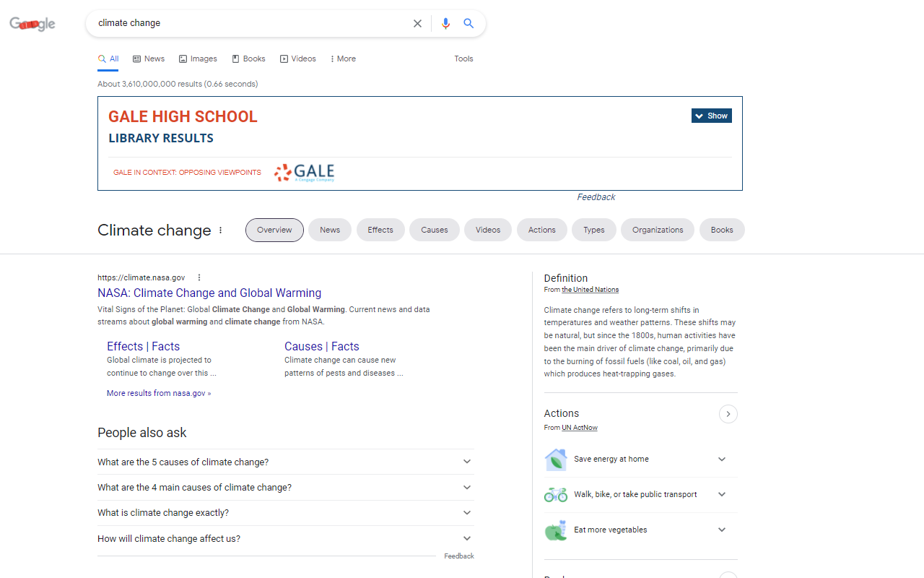Open the three-dot menu next to Climate change heading
This screenshot has height=578, width=924.
click(221, 230)
